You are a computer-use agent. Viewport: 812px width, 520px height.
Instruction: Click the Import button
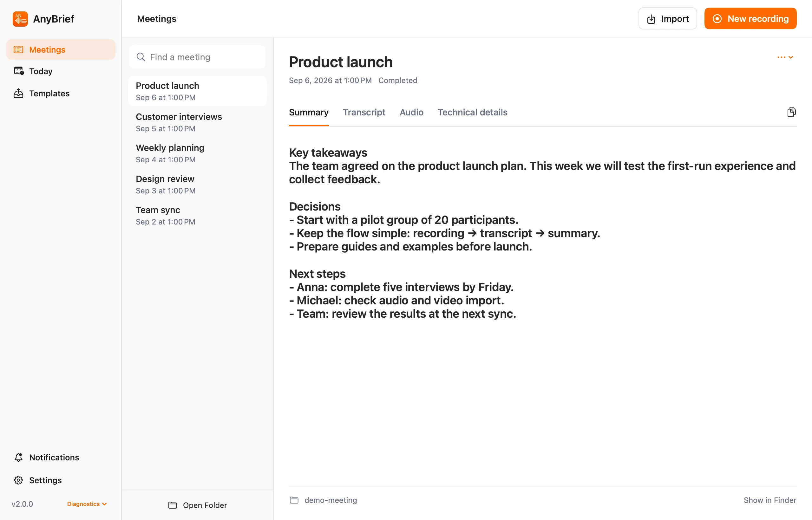pos(667,19)
